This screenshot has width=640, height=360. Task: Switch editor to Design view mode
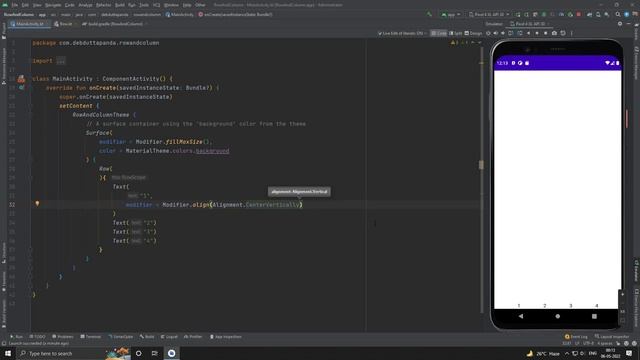pyautogui.click(x=473, y=33)
